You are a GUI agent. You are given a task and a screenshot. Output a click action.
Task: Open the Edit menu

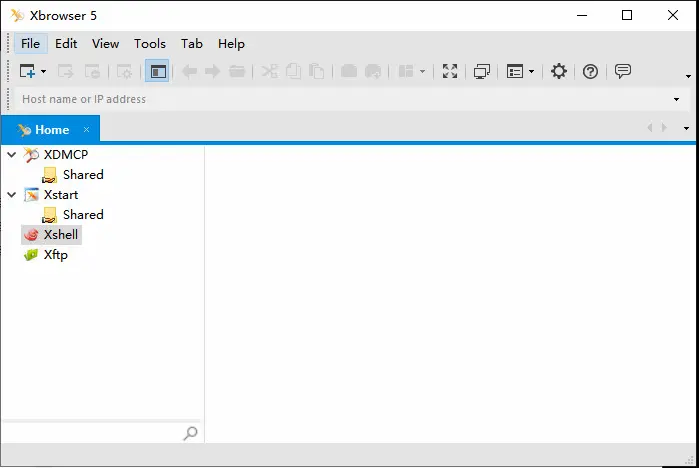(66, 44)
